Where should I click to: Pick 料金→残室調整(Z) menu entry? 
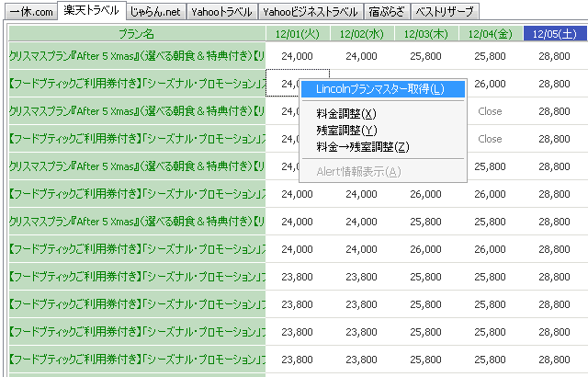pos(361,146)
